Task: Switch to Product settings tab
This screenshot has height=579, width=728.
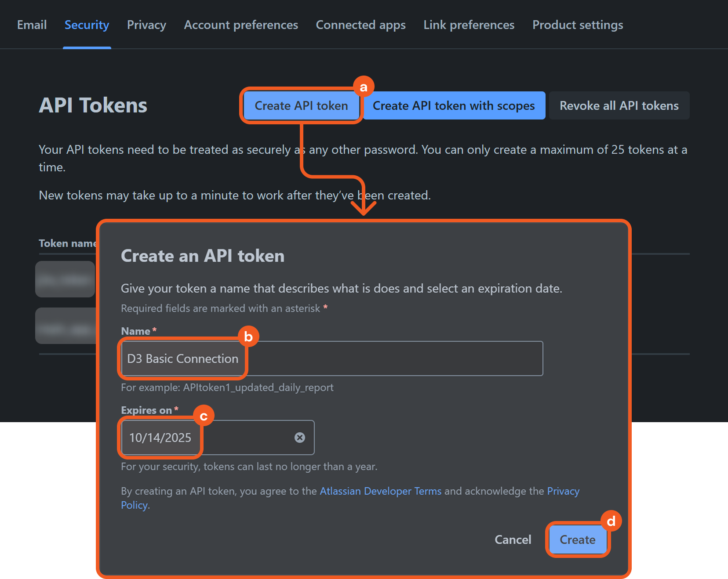Action: coord(578,25)
